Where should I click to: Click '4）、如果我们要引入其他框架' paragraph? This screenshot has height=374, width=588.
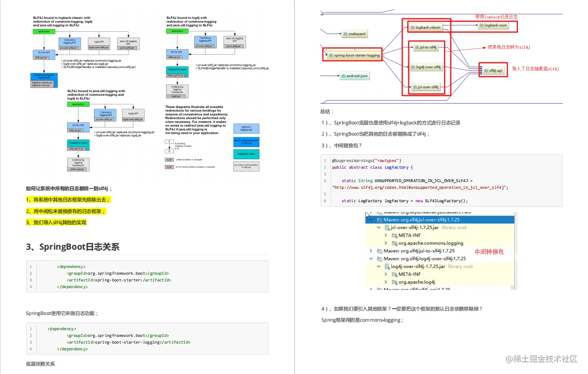[x=402, y=309]
